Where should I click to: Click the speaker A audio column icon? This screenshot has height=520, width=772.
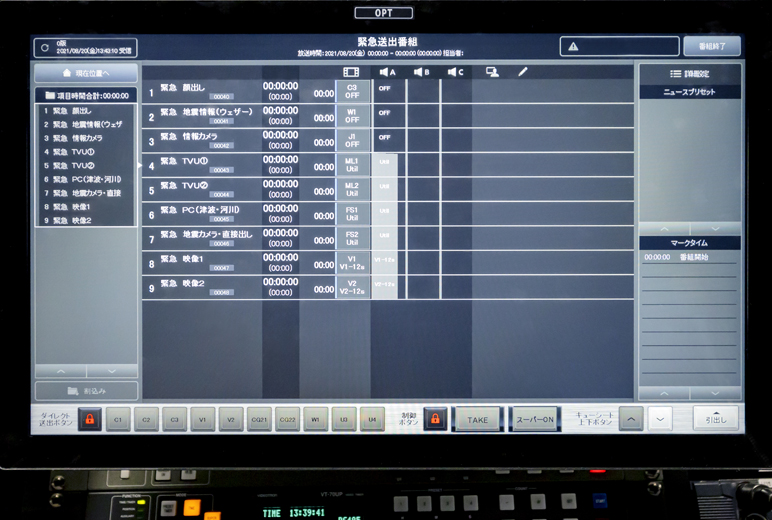[x=387, y=72]
